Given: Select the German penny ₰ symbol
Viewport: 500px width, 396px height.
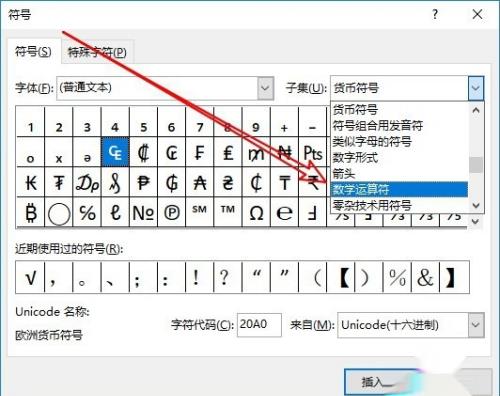Looking at the screenshot, I should pyautogui.click(x=115, y=183).
